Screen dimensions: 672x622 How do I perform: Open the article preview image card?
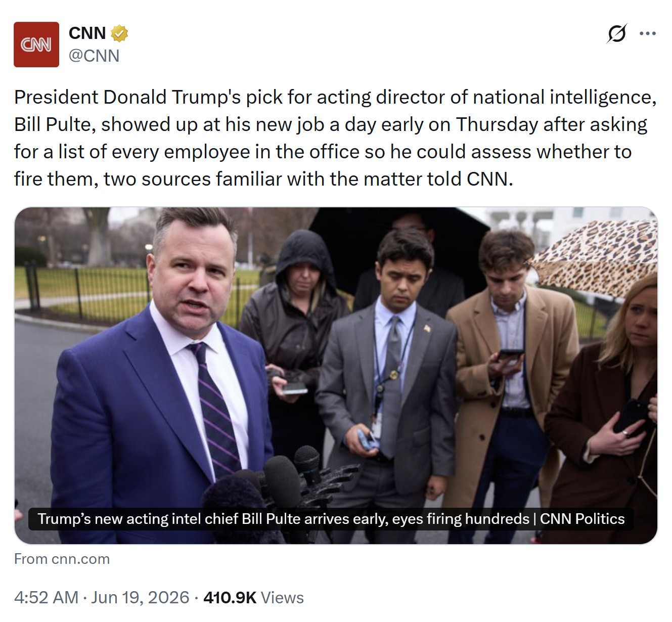pos(336,375)
